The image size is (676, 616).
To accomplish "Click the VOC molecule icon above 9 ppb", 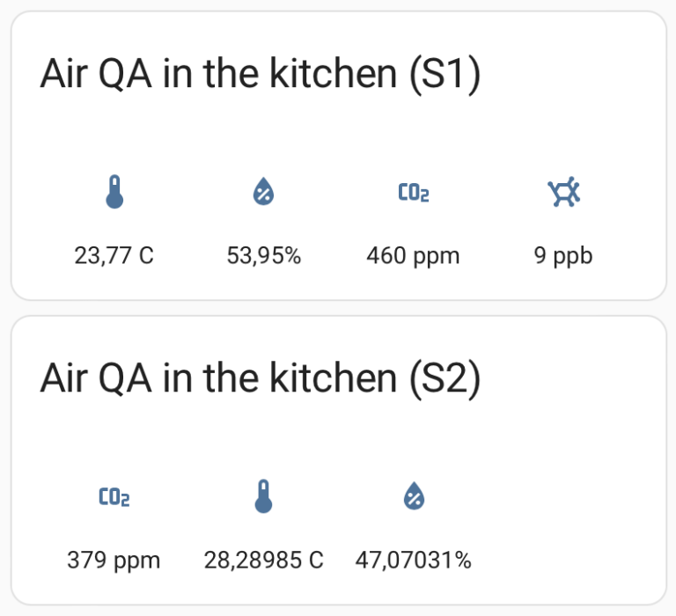I will (x=563, y=191).
